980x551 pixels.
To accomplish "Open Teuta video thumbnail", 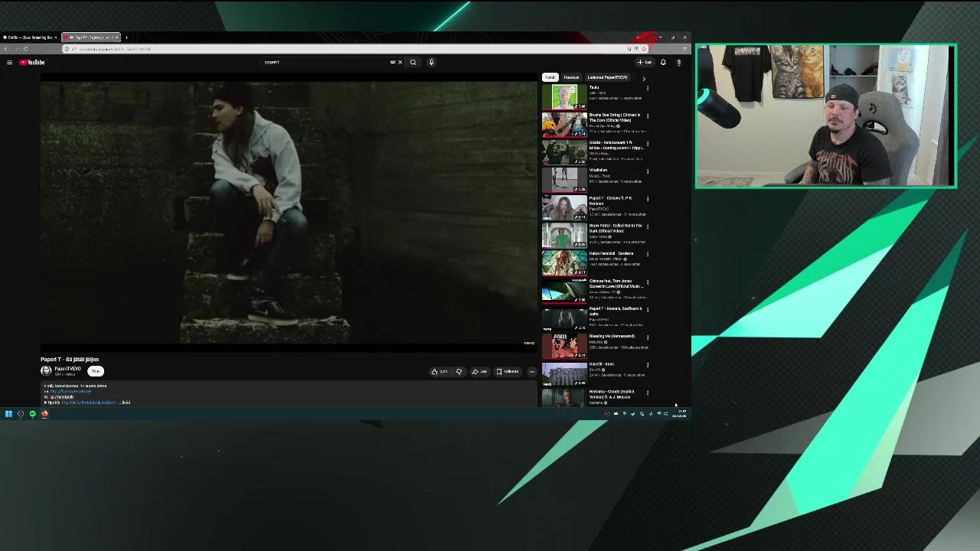I will (x=564, y=96).
